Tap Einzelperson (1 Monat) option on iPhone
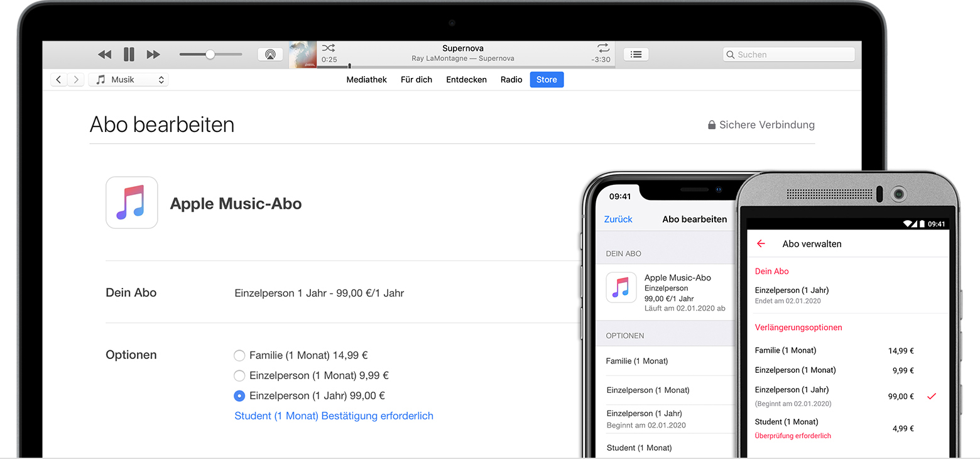The width and height of the screenshot is (980, 459). [x=648, y=390]
